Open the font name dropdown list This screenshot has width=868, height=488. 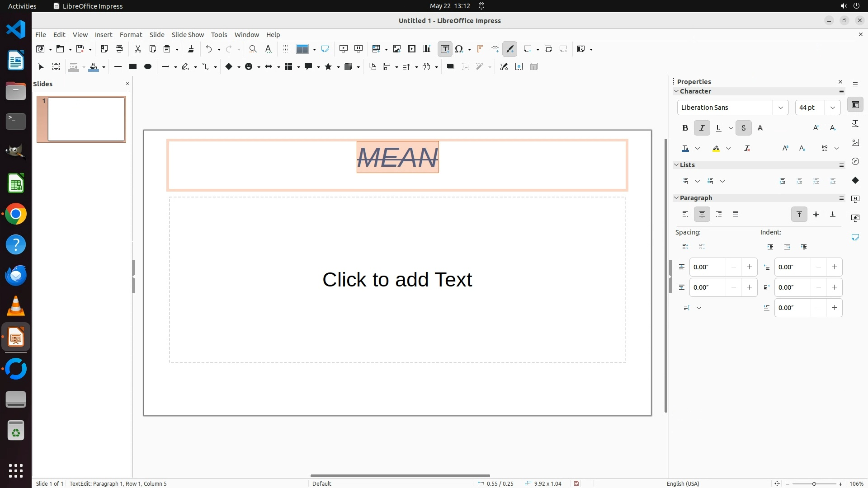click(780, 108)
